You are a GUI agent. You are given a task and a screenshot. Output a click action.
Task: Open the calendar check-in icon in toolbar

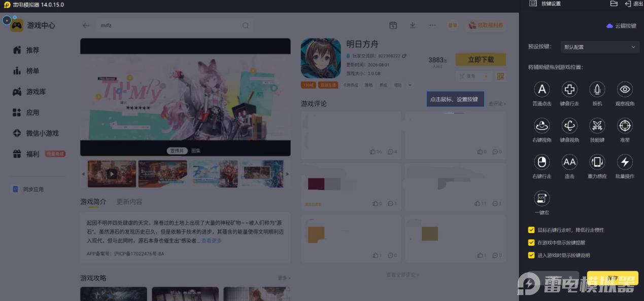pyautogui.click(x=393, y=25)
